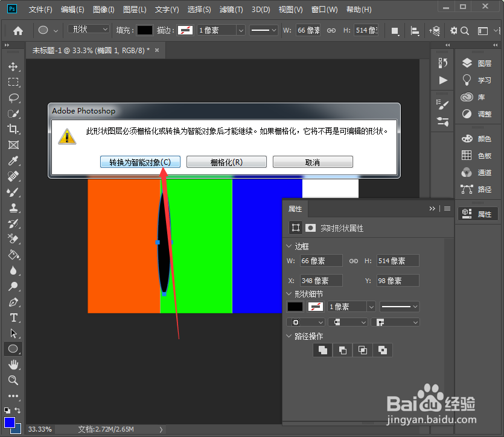Enable mask mode next to 实时形状属性
Viewport: 504px width, 437px height.
[310, 228]
